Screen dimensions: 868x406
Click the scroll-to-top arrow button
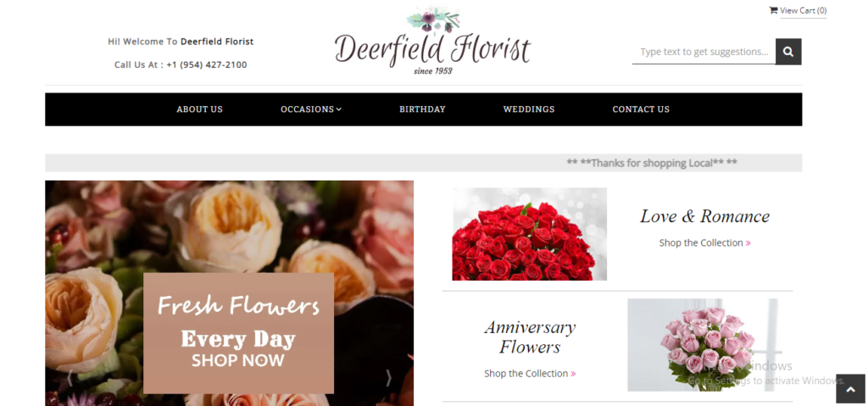(850, 388)
